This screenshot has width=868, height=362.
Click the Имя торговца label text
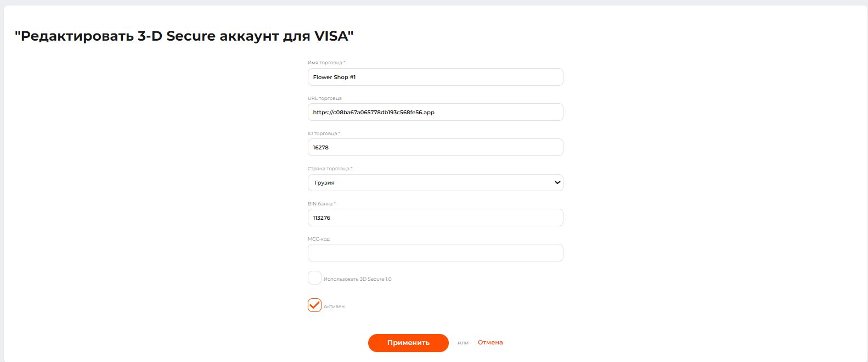click(x=325, y=63)
